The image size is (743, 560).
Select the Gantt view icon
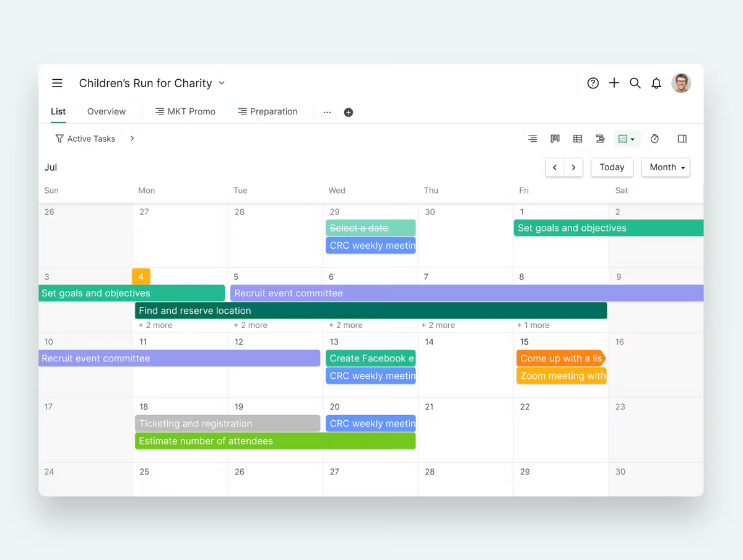[x=600, y=139]
